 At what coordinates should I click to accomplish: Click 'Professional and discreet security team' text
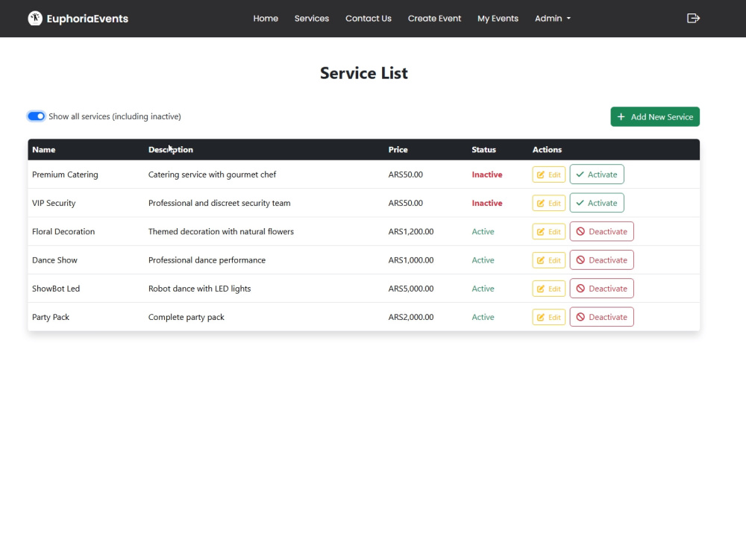[x=219, y=203]
